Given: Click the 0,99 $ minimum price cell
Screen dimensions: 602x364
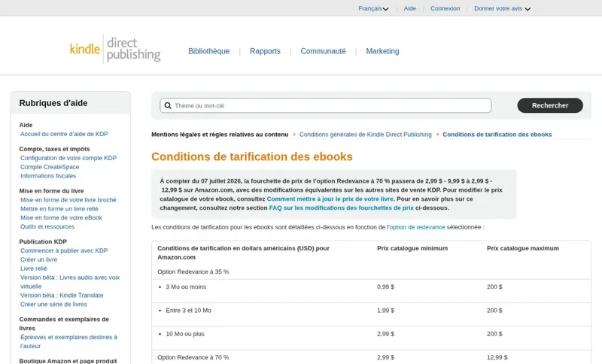Looking at the screenshot, I should (x=385, y=287).
